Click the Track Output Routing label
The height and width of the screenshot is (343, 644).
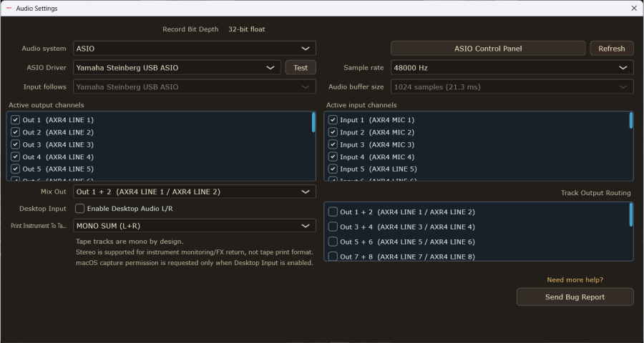pos(595,193)
